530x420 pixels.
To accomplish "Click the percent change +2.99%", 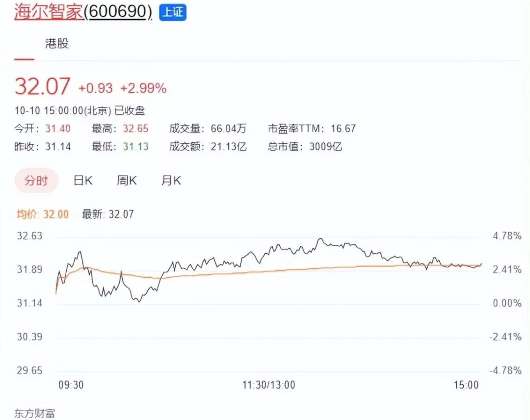I will [143, 88].
